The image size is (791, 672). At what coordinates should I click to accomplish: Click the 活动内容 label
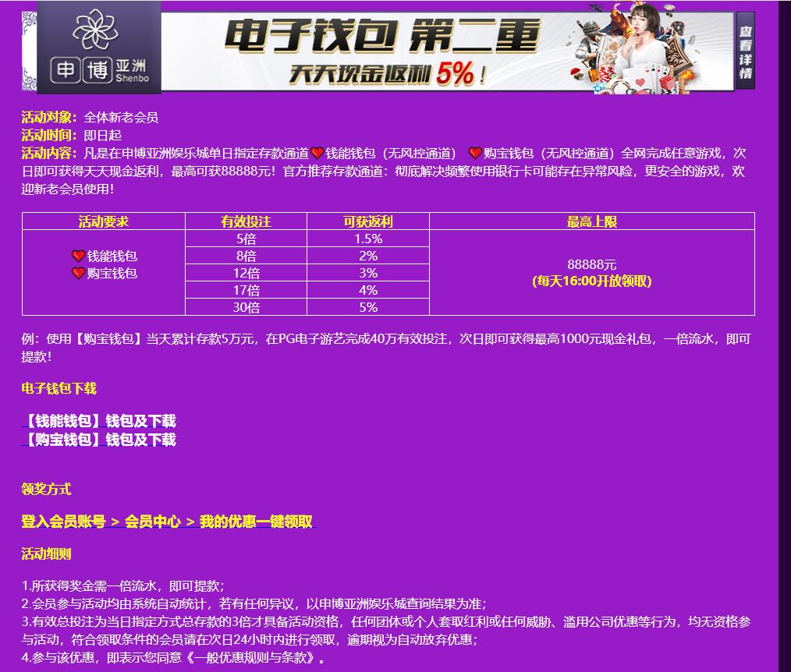pyautogui.click(x=49, y=153)
